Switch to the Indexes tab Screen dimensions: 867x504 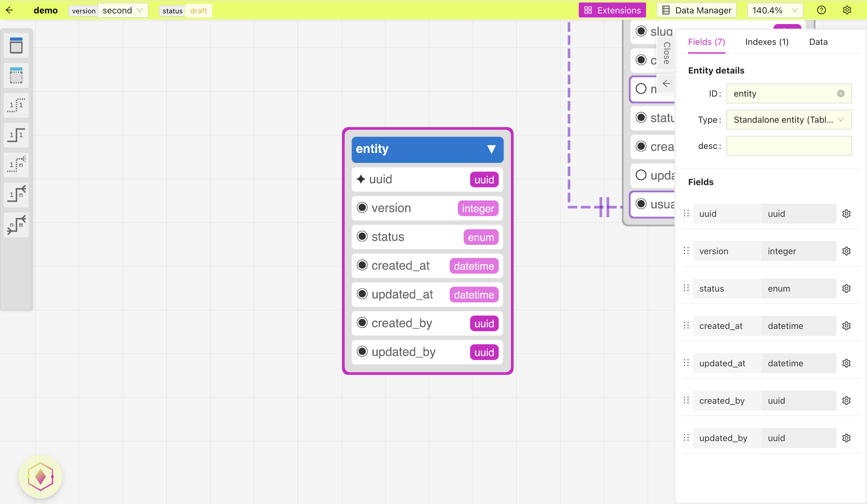coord(767,42)
